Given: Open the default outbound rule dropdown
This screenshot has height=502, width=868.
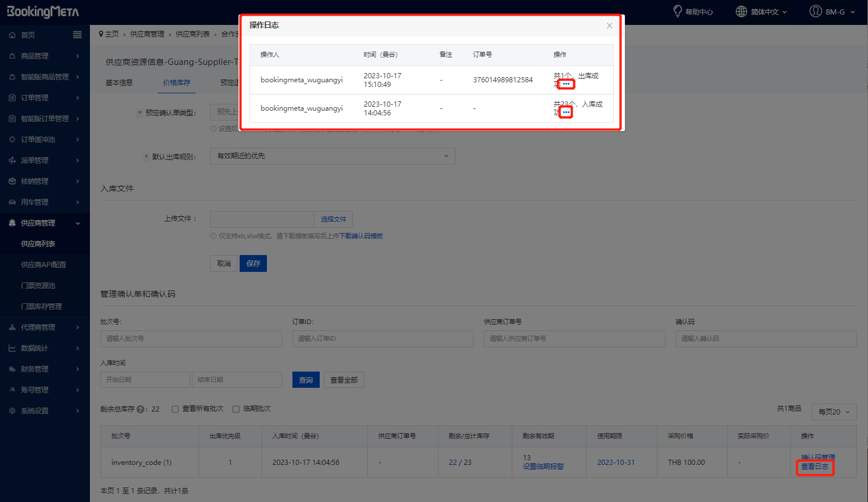Looking at the screenshot, I should point(332,156).
